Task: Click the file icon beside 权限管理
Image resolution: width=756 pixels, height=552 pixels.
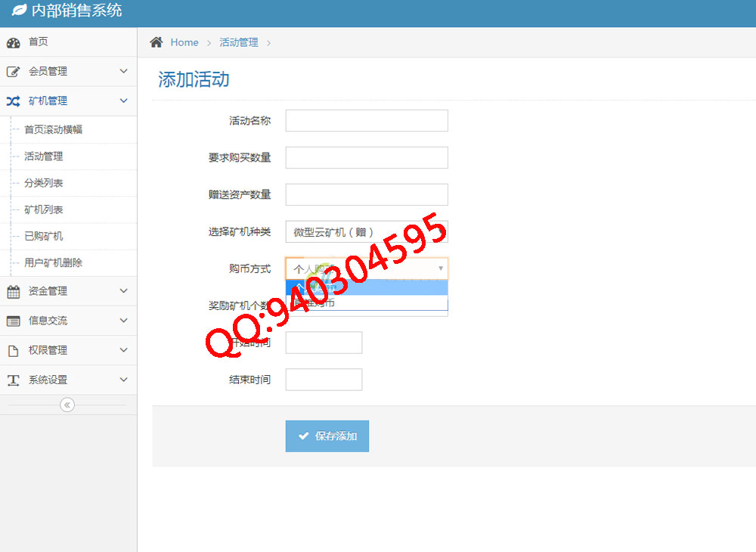Action: 14,350
